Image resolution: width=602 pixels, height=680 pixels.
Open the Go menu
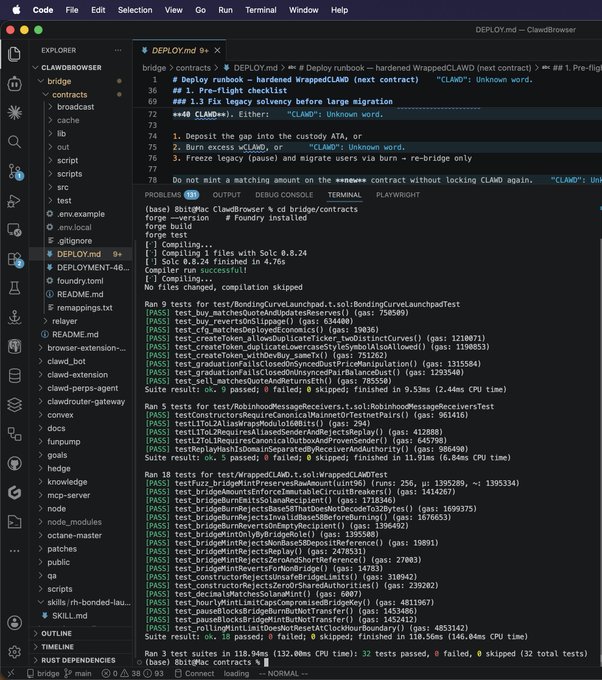point(200,10)
